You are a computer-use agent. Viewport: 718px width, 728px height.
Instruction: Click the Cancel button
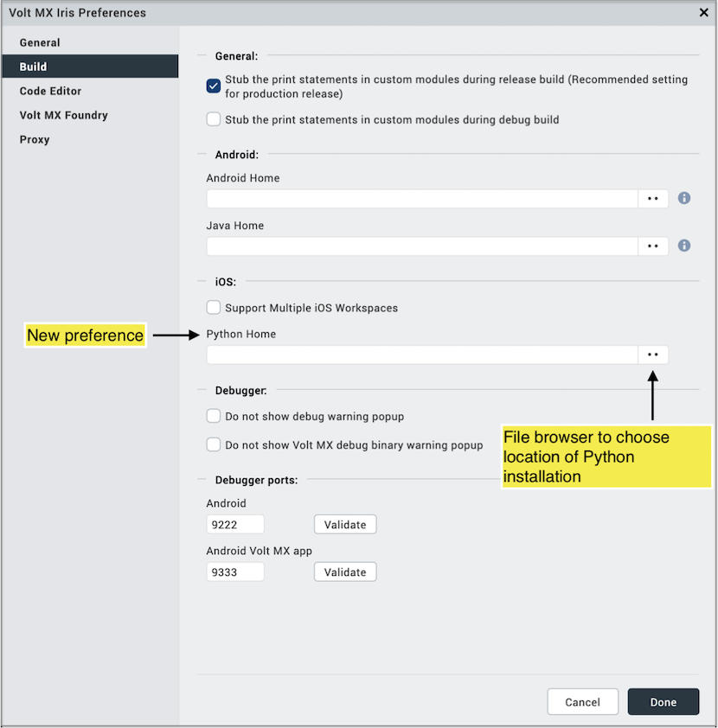click(x=582, y=702)
